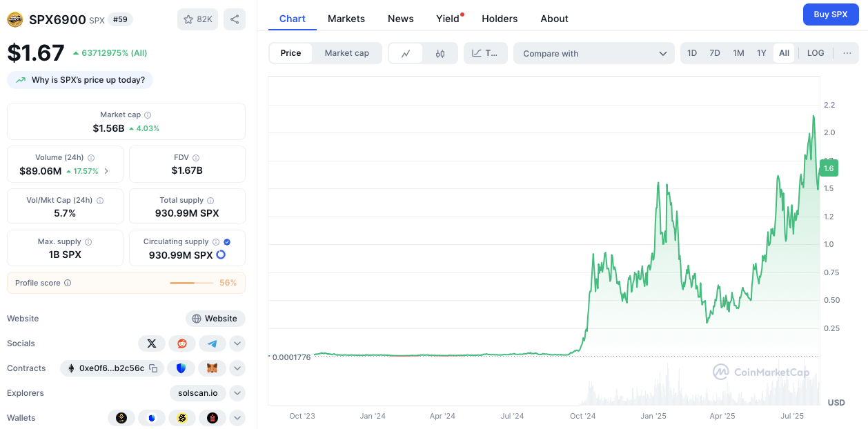Click the #59 rank badge

coord(120,19)
